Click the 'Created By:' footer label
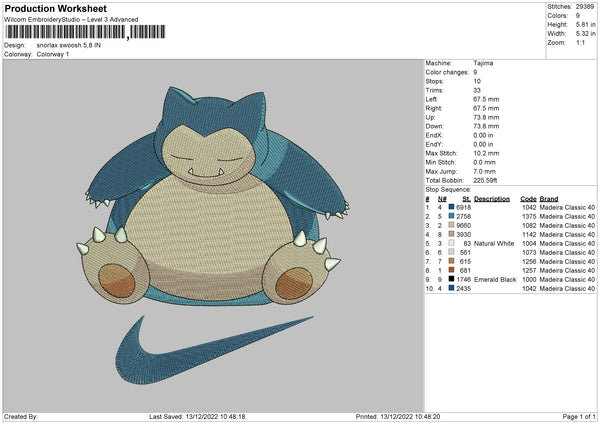Screen dimensions: 600x424 pyautogui.click(x=21, y=416)
